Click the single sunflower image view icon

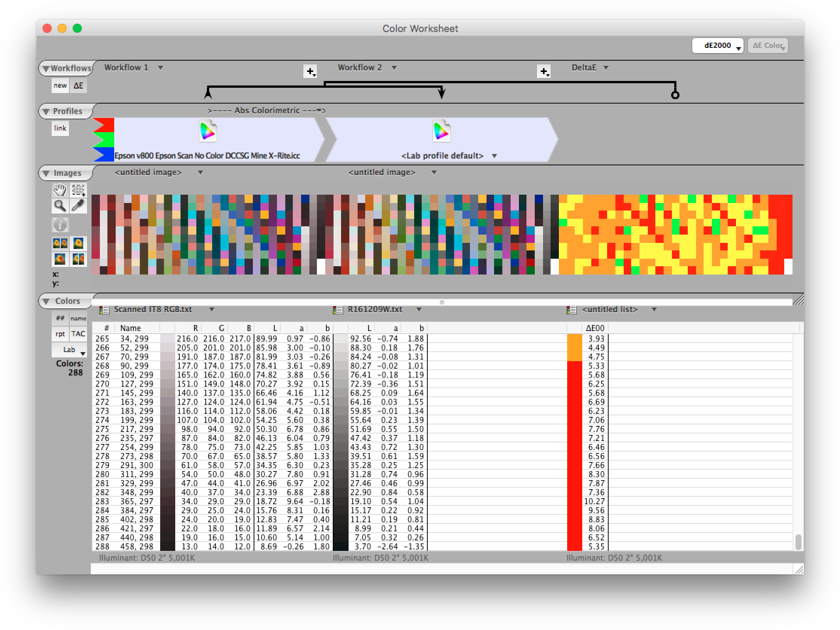point(78,243)
